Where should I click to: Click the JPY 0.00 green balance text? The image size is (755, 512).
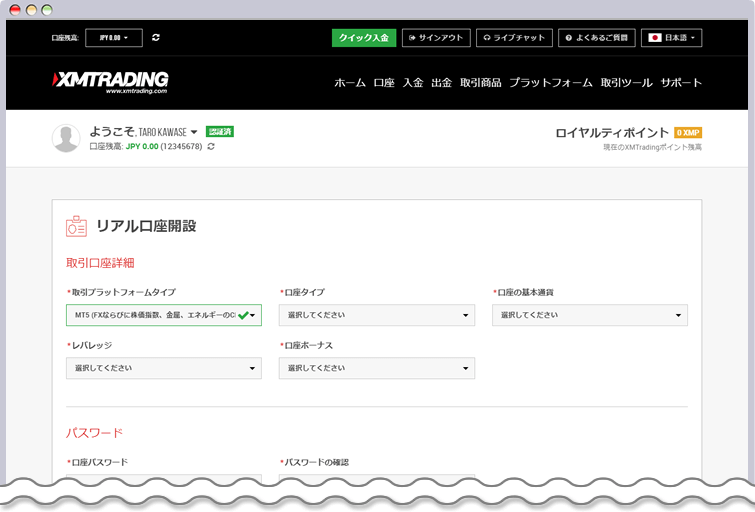point(142,146)
